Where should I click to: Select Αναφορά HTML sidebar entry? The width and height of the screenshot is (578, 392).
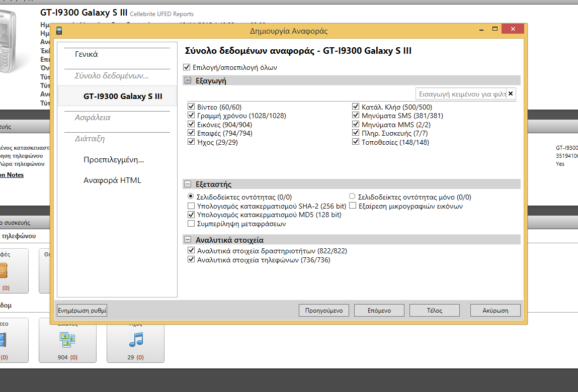coord(112,180)
